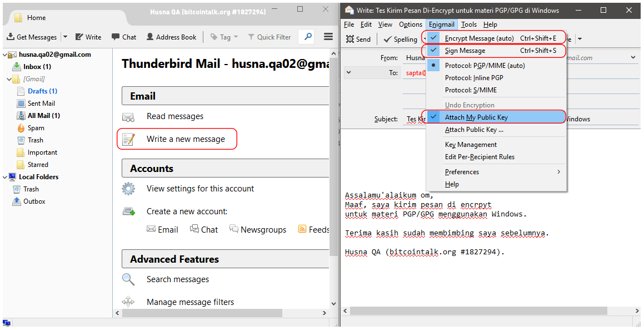The height and width of the screenshot is (330, 644).
Task: Select Protocol: PGP/MIME (auto) radio option
Action: (497, 66)
